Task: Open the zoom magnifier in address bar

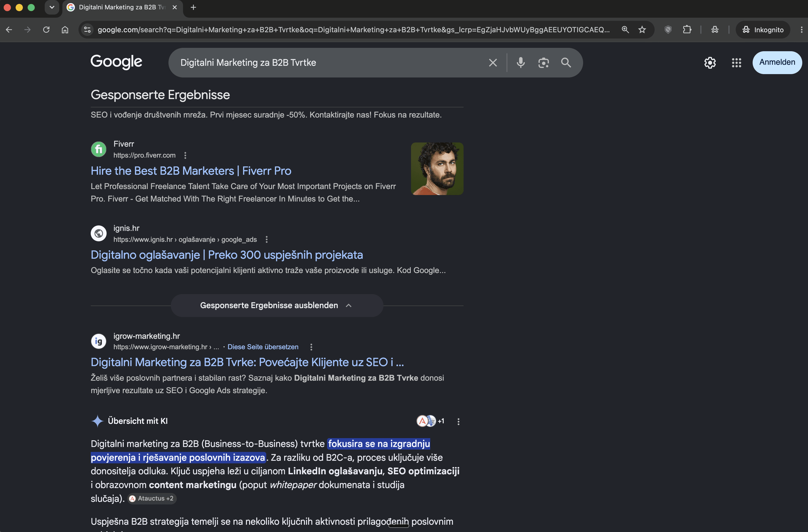Action: (625, 30)
